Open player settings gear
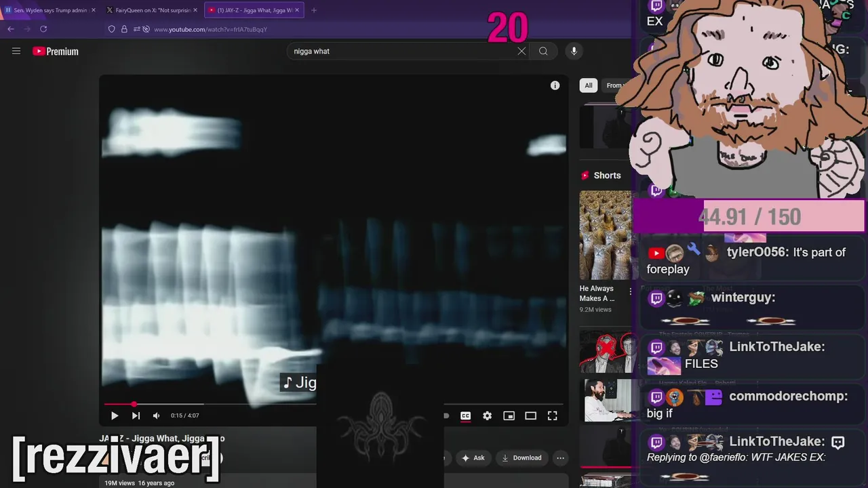 pyautogui.click(x=487, y=415)
